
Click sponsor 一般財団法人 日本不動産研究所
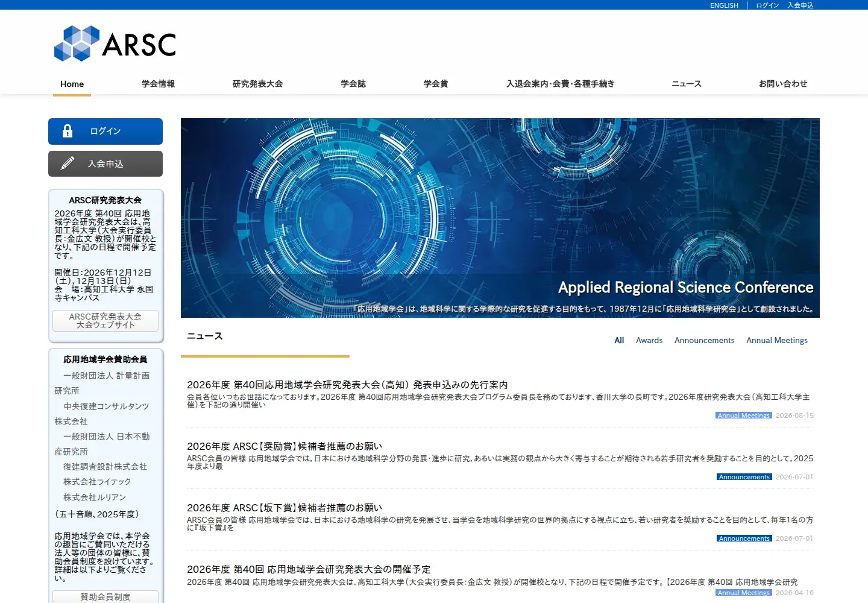(102, 444)
